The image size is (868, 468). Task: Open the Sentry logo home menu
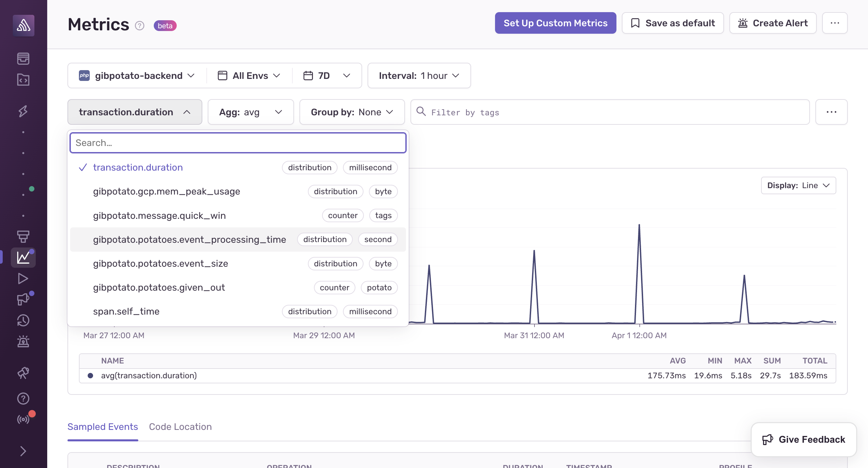pos(23,25)
